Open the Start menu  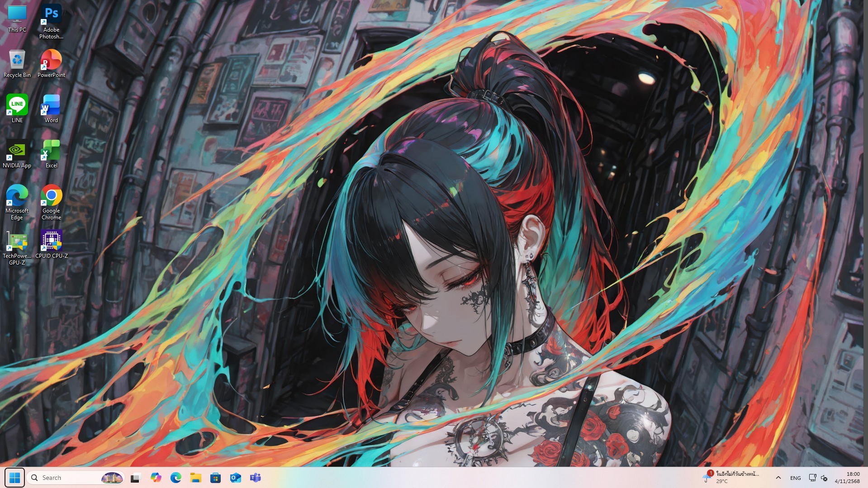pyautogui.click(x=15, y=478)
